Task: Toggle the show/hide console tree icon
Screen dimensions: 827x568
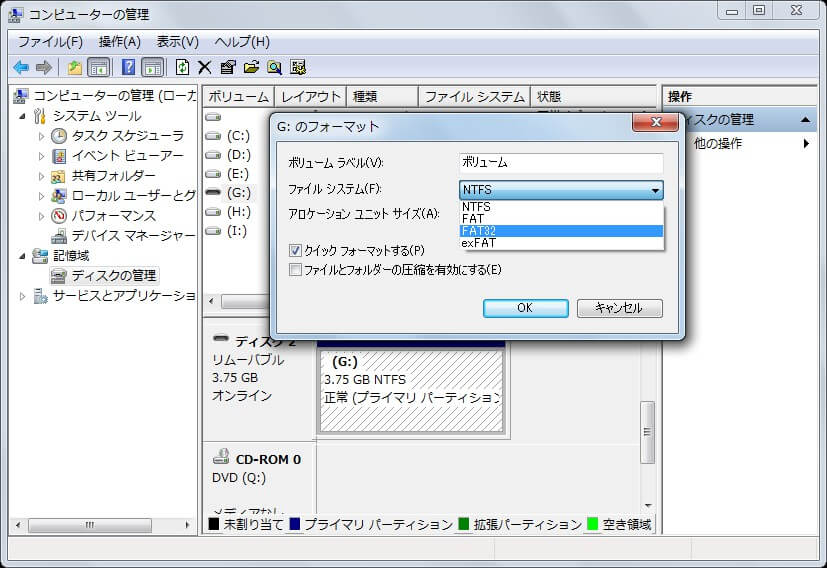Action: (99, 68)
